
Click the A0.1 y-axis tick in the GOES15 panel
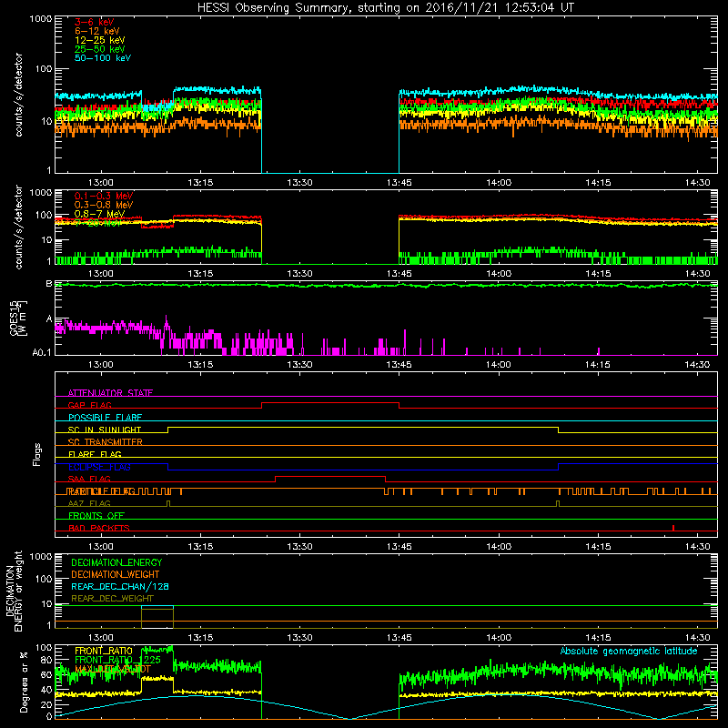point(42,353)
